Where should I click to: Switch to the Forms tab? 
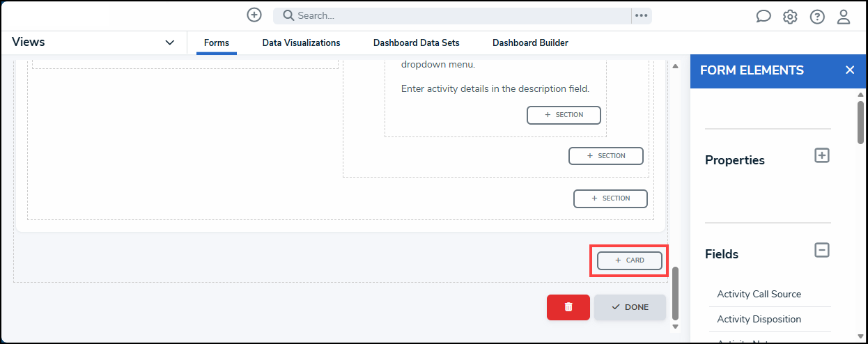217,43
